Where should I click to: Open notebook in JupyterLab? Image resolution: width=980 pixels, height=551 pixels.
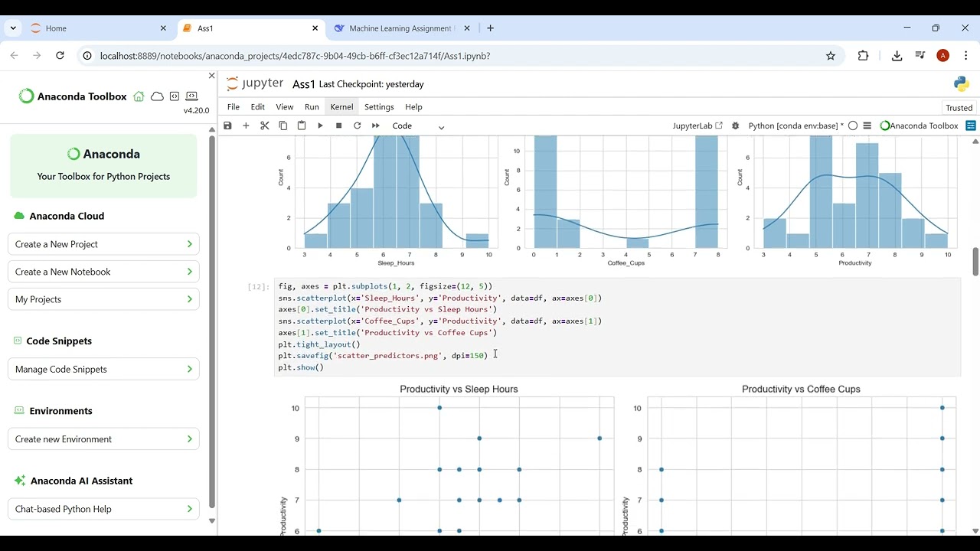[697, 126]
